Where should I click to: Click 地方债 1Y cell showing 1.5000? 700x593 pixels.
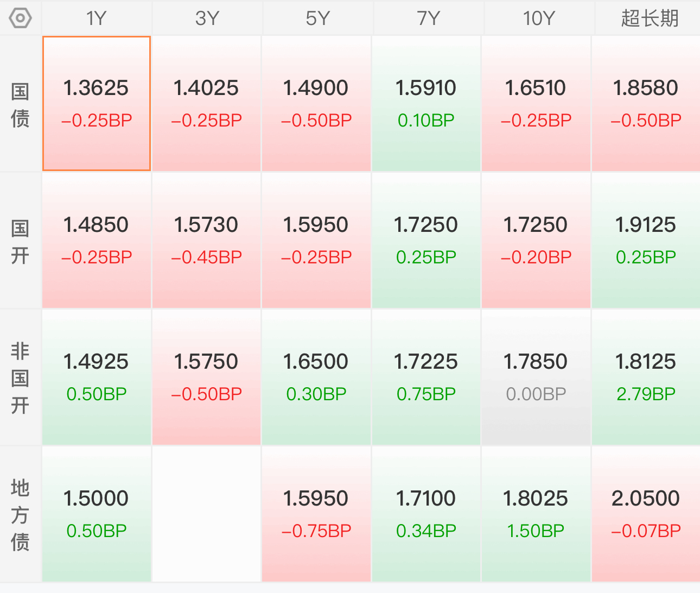pos(97,514)
